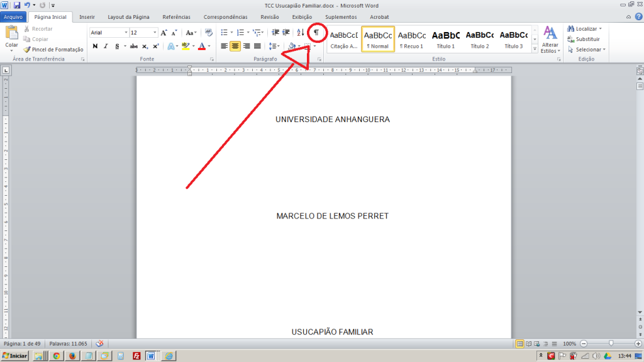Open the Parágrafo dialog launcher

tap(319, 59)
